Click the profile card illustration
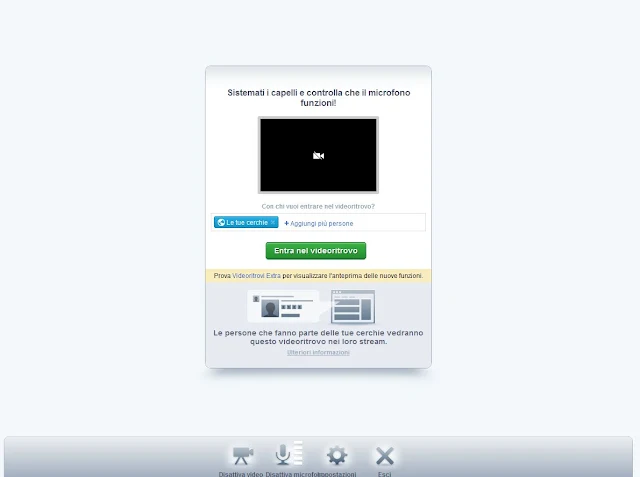 283,306
